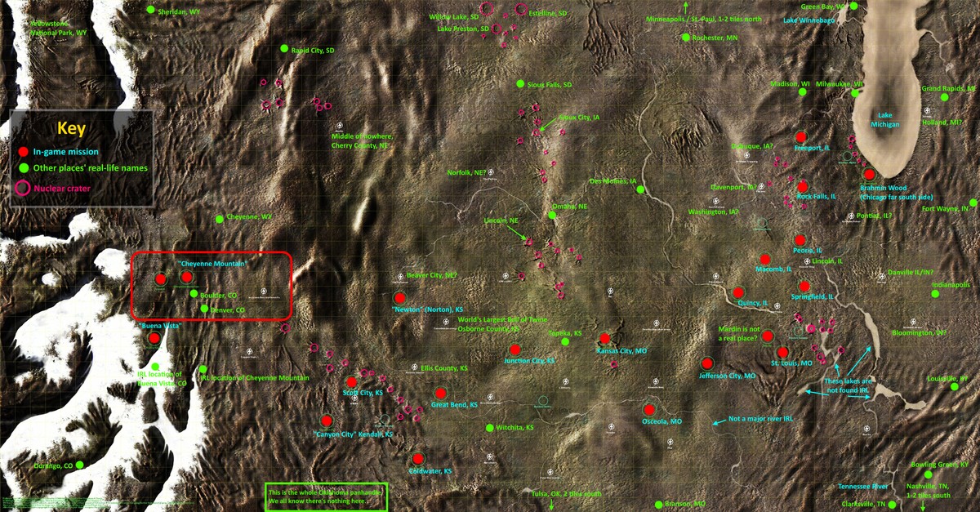Click the green dot at Wichita, KS

coord(489,428)
